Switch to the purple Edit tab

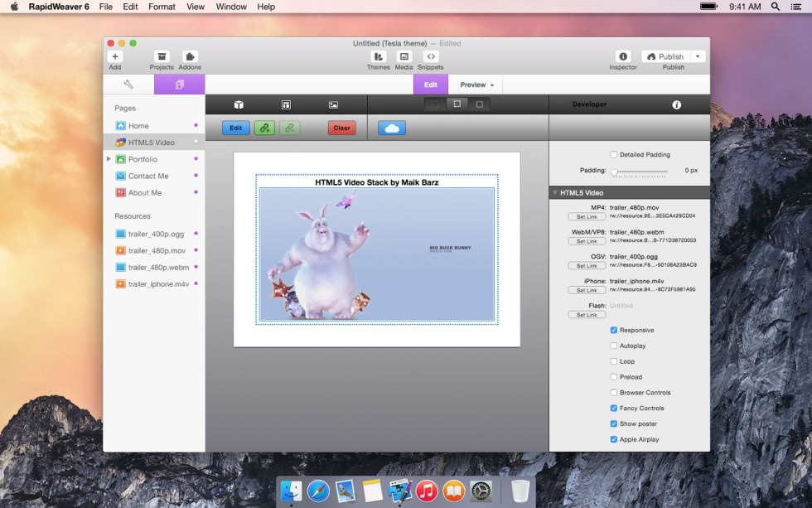click(431, 85)
